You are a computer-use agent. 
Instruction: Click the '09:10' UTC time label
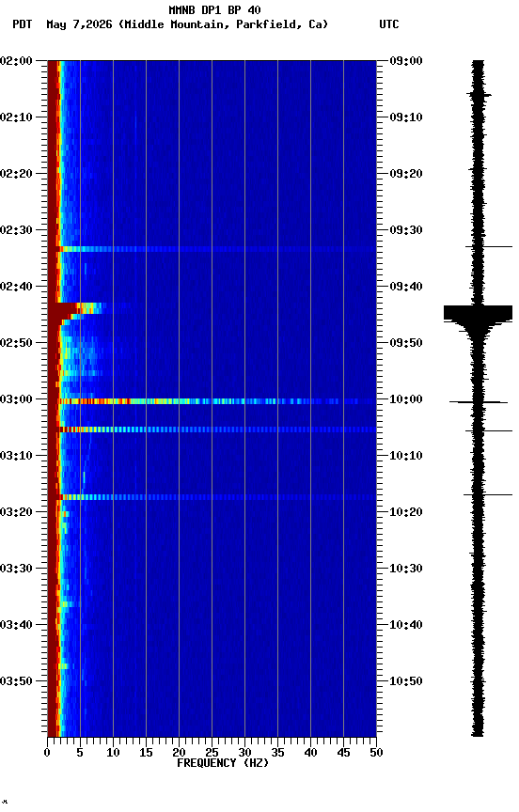point(406,117)
